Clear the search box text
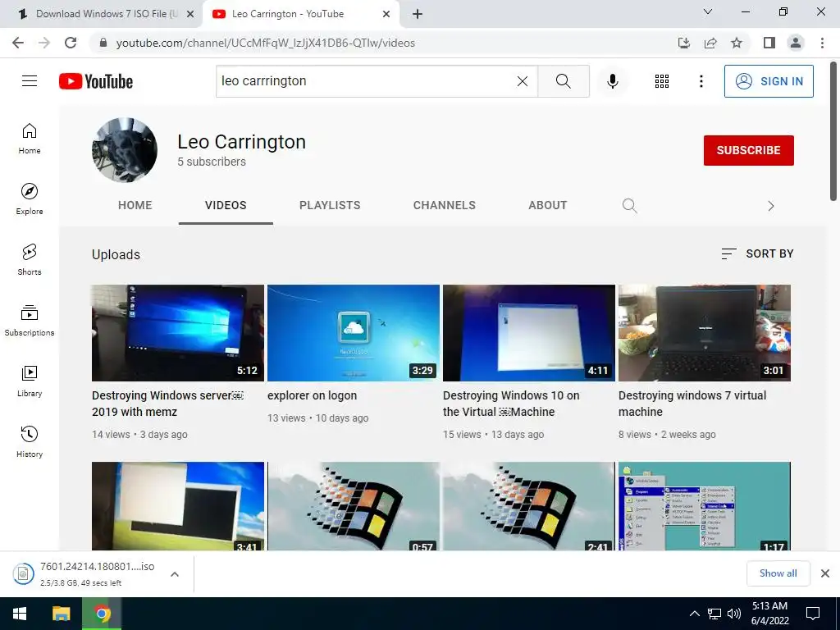Screen dimensions: 840x630 [523, 81]
